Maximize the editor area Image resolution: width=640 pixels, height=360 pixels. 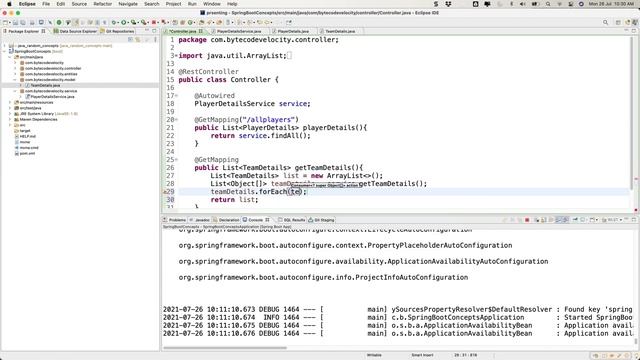[x=634, y=31]
